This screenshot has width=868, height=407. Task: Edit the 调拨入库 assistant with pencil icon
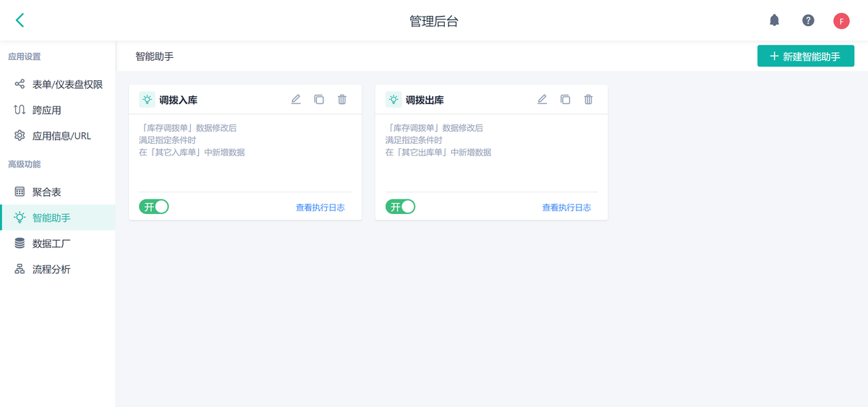click(296, 100)
